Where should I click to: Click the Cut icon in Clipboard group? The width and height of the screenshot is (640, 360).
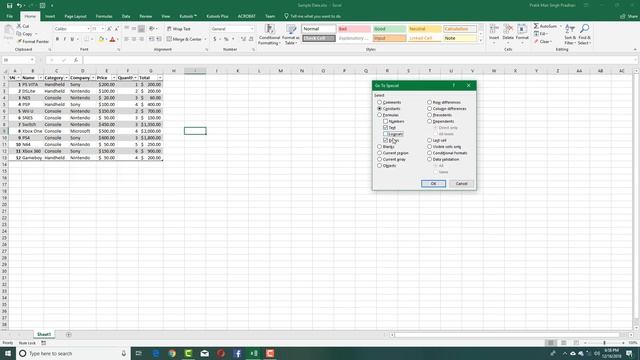(x=19, y=26)
